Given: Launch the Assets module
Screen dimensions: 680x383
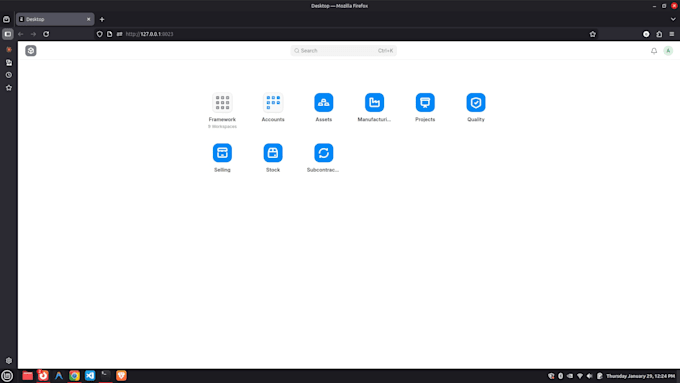Looking at the screenshot, I should pyautogui.click(x=324, y=103).
